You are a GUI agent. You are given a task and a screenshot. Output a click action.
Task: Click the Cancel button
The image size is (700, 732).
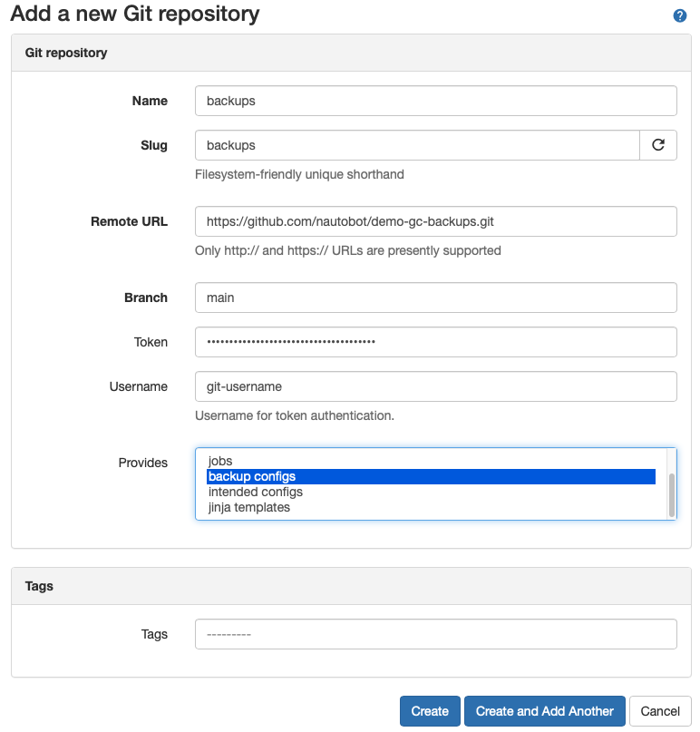click(x=660, y=711)
